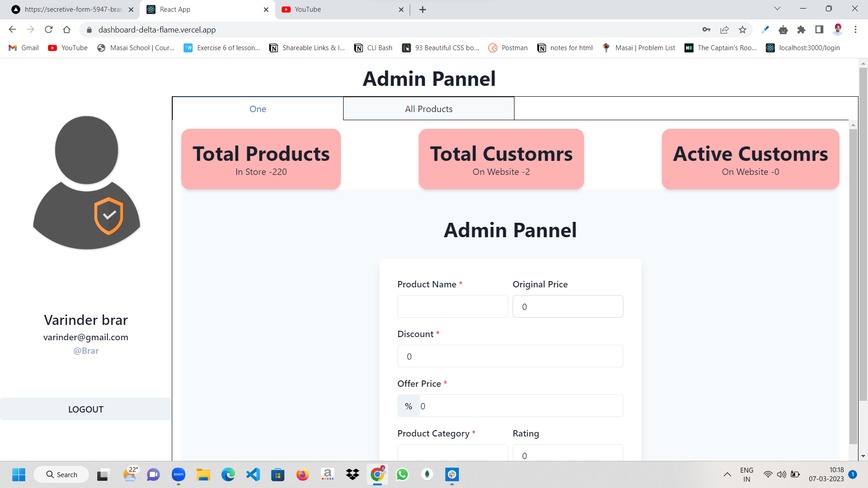This screenshot has height=488, width=868.
Task: Open the Extensions puzzle icon
Action: 801,30
